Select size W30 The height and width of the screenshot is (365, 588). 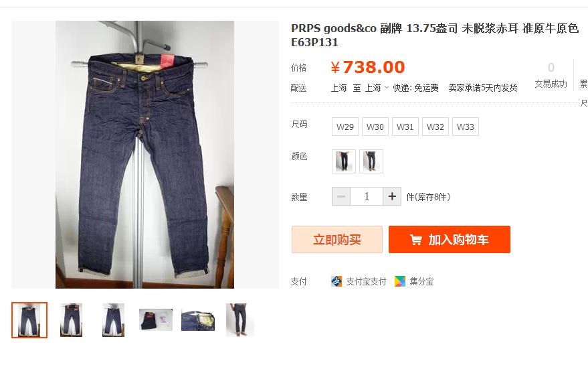click(x=375, y=127)
